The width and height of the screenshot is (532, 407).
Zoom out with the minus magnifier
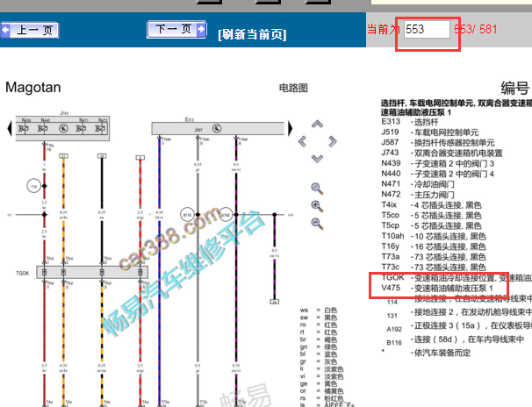pyautogui.click(x=317, y=224)
